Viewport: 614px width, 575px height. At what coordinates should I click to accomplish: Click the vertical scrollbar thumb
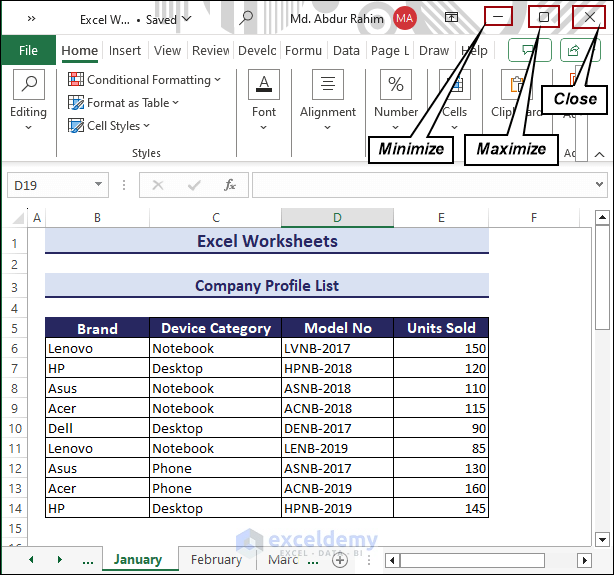coord(602,277)
